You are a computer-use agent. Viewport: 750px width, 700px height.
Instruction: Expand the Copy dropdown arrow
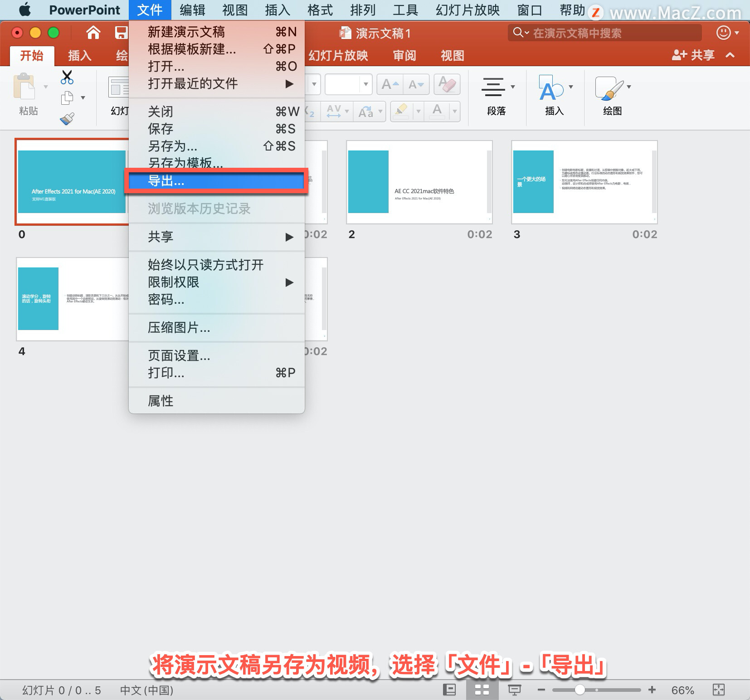[83, 97]
